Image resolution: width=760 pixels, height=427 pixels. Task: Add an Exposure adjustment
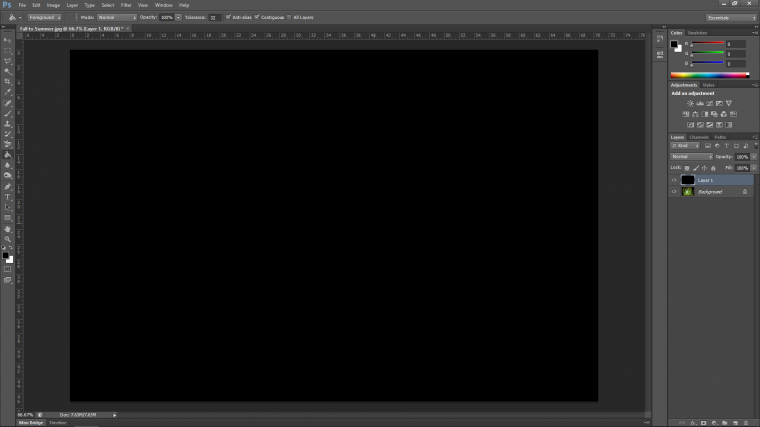pyautogui.click(x=719, y=103)
